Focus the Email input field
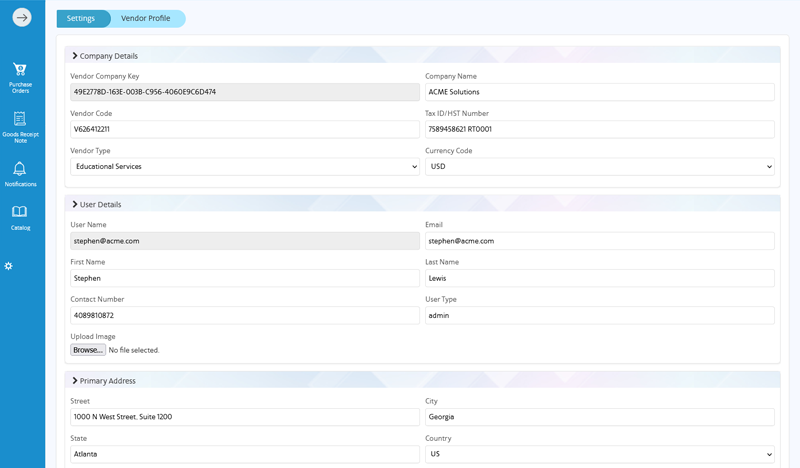 [599, 241]
